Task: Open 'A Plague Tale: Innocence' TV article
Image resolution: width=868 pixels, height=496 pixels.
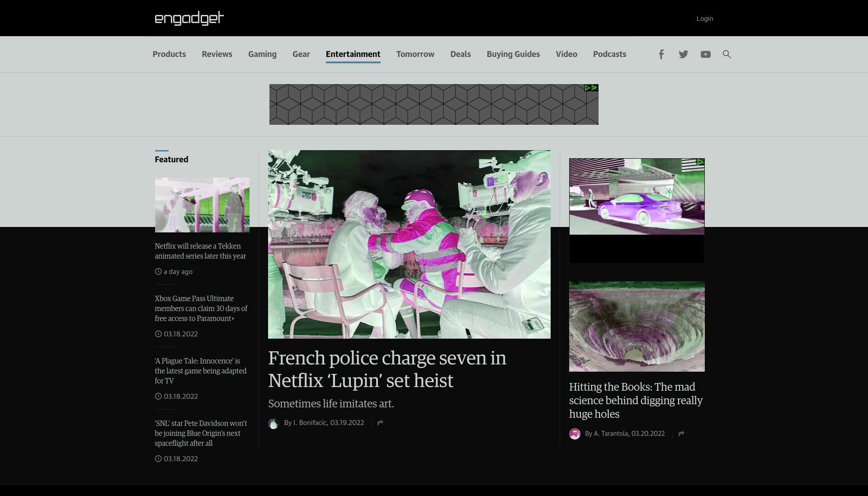Action: 200,371
